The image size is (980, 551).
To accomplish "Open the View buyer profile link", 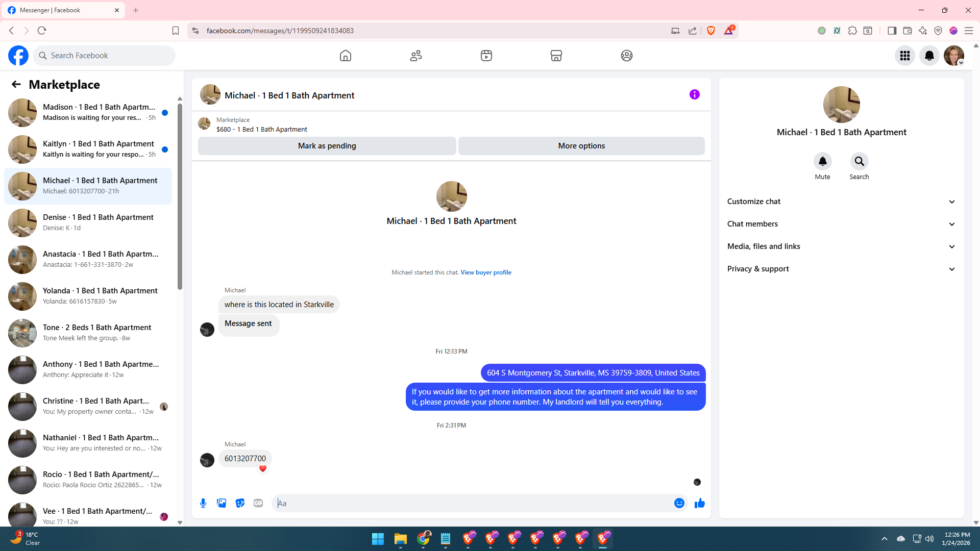I will click(485, 272).
